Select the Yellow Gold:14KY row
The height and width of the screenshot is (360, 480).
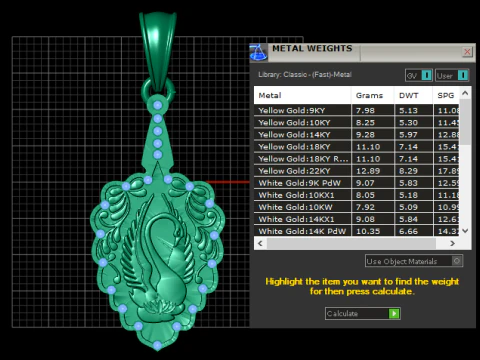(357, 134)
